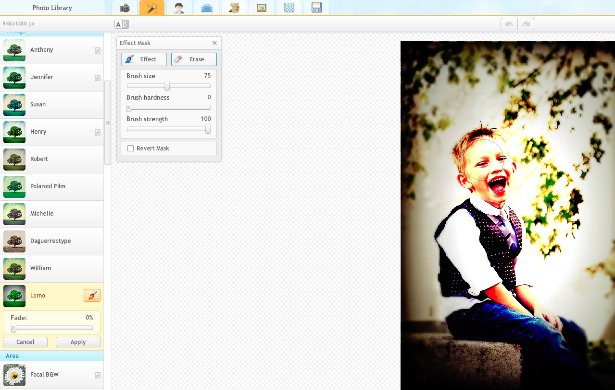Screen dimensions: 615x390
Task: Open the paint palette tab icon
Action: click(x=234, y=8)
